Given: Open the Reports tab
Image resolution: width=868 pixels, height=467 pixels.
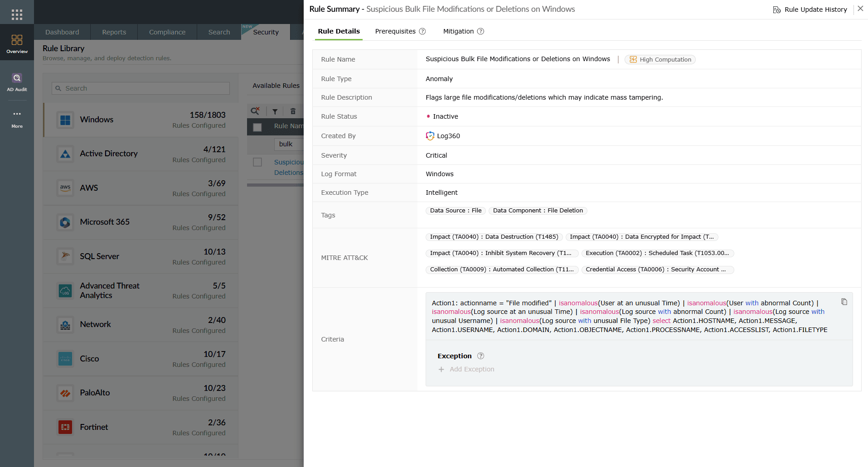Looking at the screenshot, I should (114, 32).
